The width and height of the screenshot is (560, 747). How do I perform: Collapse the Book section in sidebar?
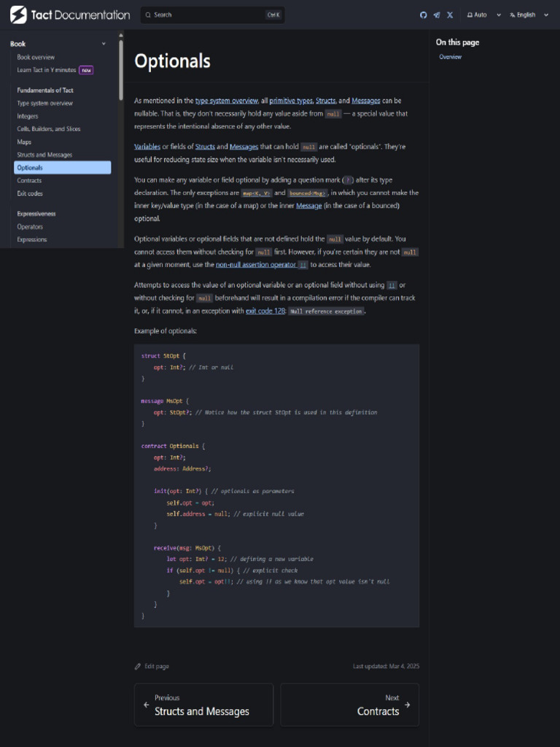[104, 44]
